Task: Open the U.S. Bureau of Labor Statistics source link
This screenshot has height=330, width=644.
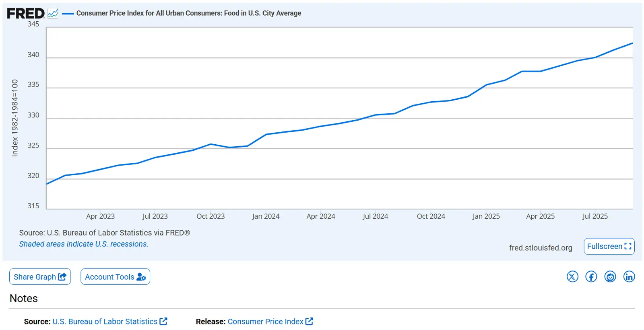Action: [105, 322]
